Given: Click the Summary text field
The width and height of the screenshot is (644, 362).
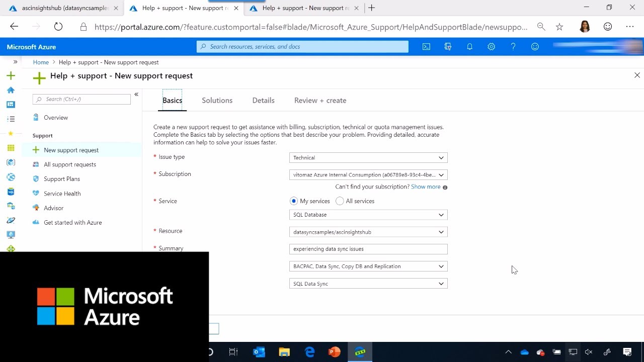Looking at the screenshot, I should (368, 249).
